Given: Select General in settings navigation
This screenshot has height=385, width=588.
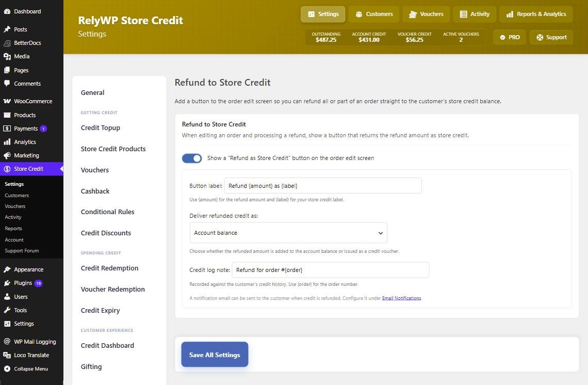Looking at the screenshot, I should point(93,93).
